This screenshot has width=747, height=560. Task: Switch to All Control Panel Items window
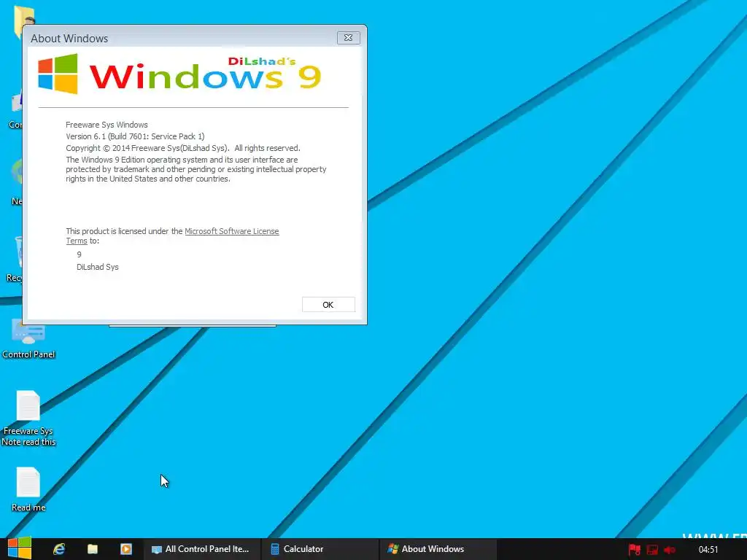tap(201, 549)
